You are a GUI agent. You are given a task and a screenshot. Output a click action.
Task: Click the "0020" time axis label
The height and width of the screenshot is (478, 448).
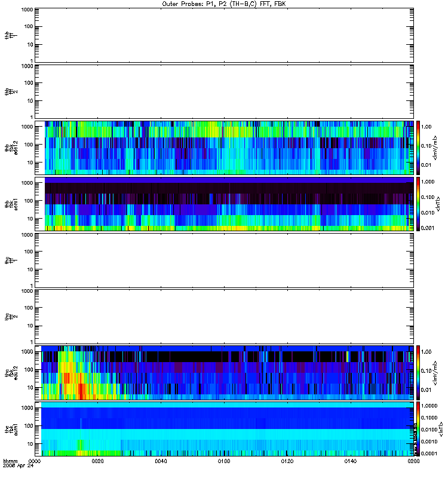[x=97, y=461]
